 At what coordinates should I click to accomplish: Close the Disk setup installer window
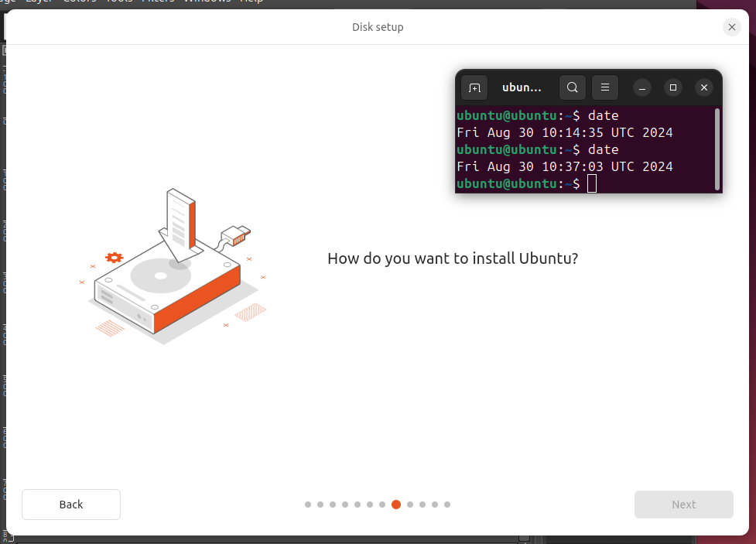732,27
